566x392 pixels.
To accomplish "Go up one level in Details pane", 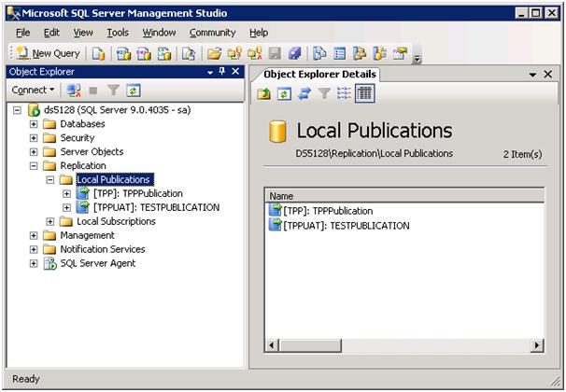I will click(x=264, y=93).
